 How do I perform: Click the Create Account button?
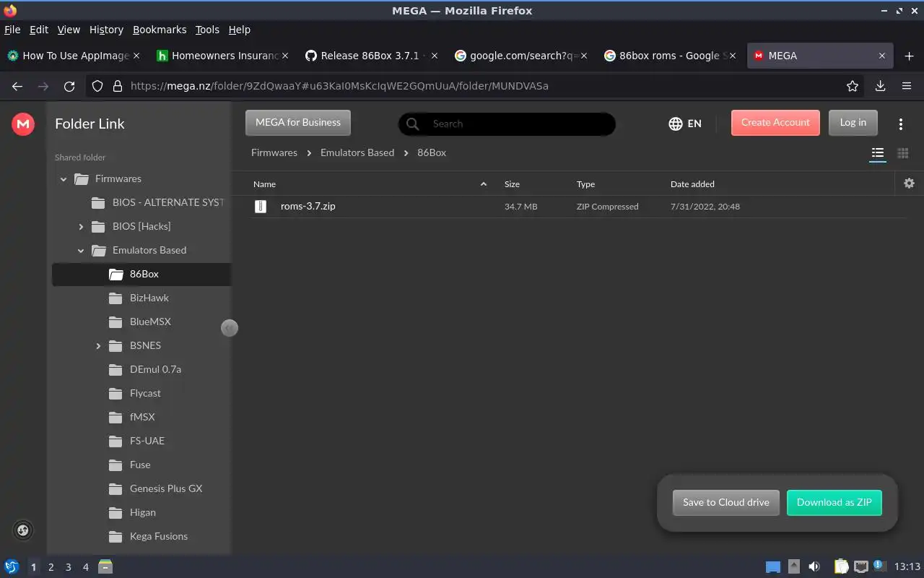click(x=775, y=123)
